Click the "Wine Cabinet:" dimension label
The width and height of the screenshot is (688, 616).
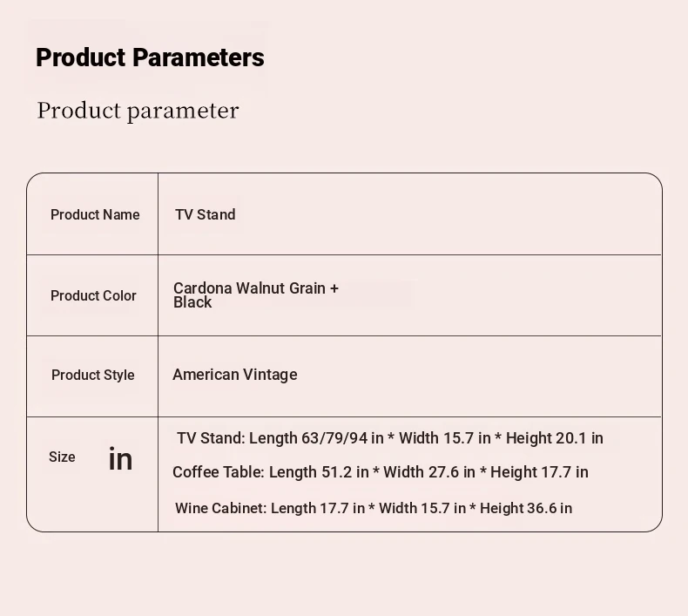pyautogui.click(x=220, y=508)
